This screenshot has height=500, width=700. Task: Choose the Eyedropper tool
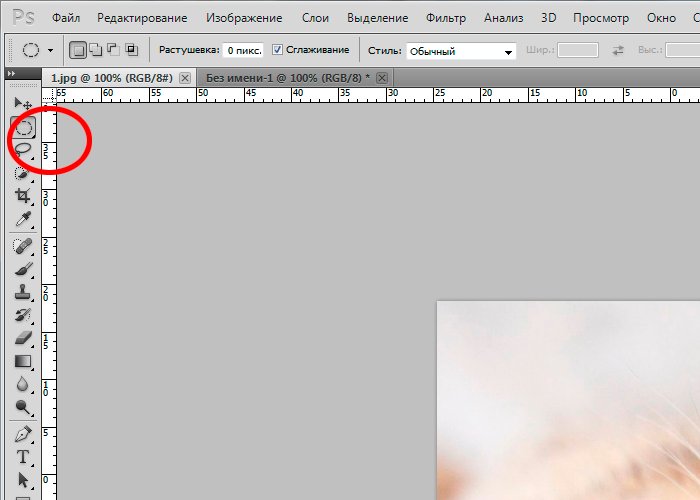pos(23,220)
